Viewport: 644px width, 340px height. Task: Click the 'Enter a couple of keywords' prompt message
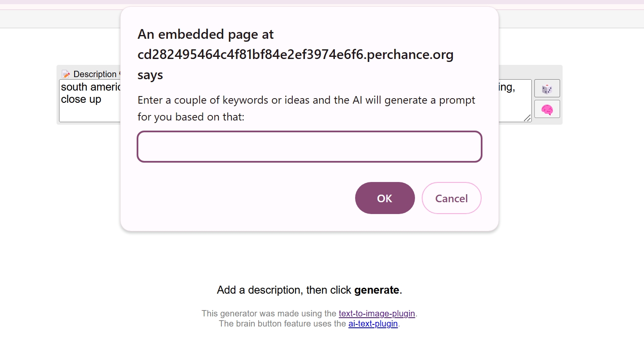(x=306, y=108)
